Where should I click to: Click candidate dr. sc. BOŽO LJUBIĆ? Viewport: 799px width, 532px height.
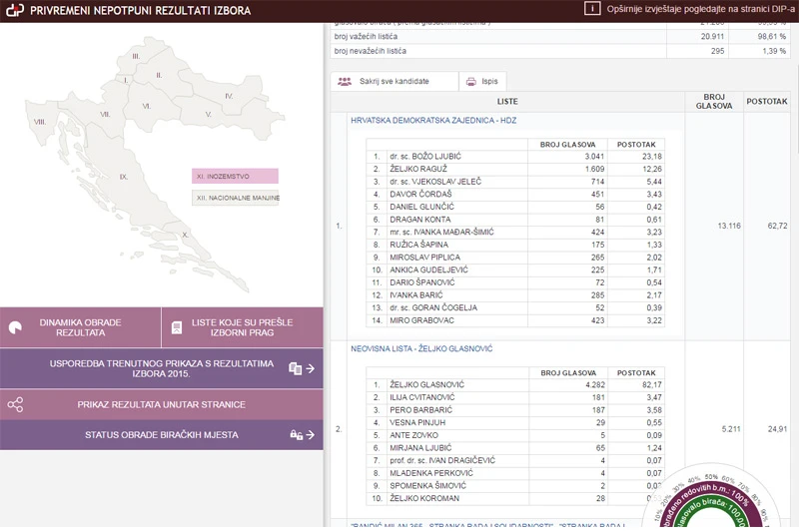[425, 157]
